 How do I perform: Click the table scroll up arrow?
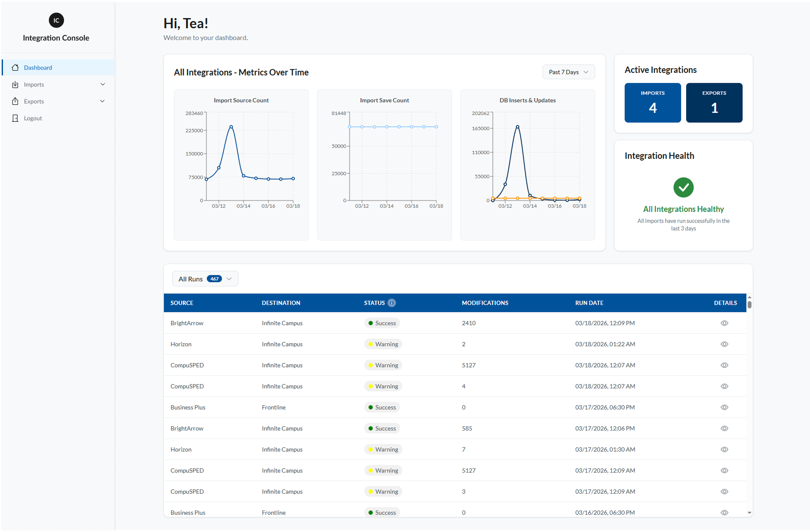tap(749, 297)
